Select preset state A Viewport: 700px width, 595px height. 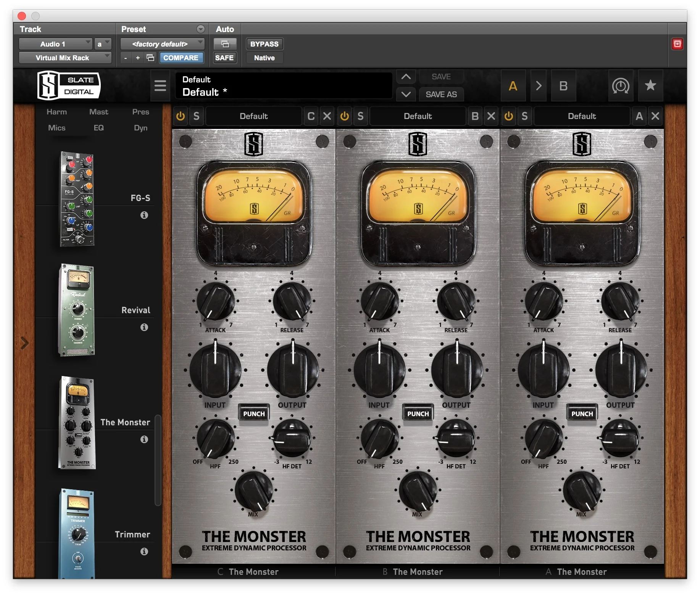point(513,85)
